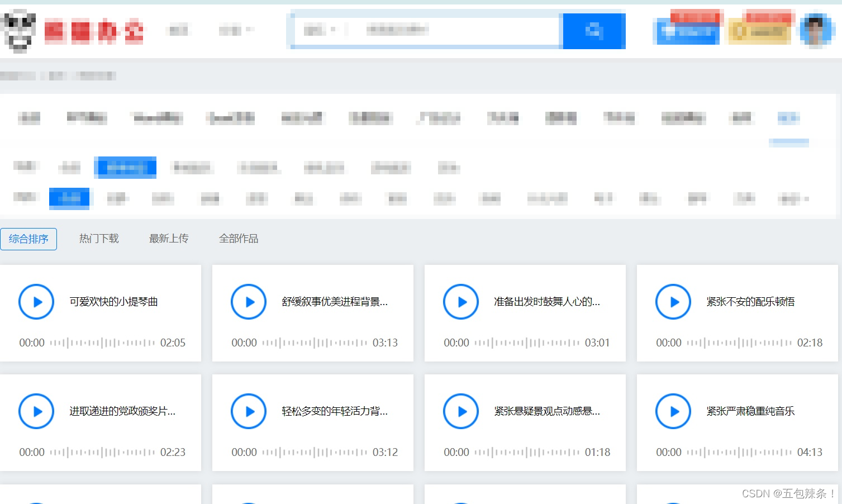842x504 pixels.
Task: Click the 03:13 duration label
Action: (x=385, y=343)
